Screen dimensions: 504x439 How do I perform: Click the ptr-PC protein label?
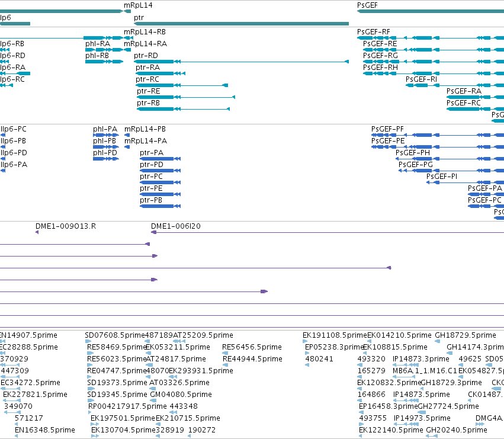pos(152,177)
